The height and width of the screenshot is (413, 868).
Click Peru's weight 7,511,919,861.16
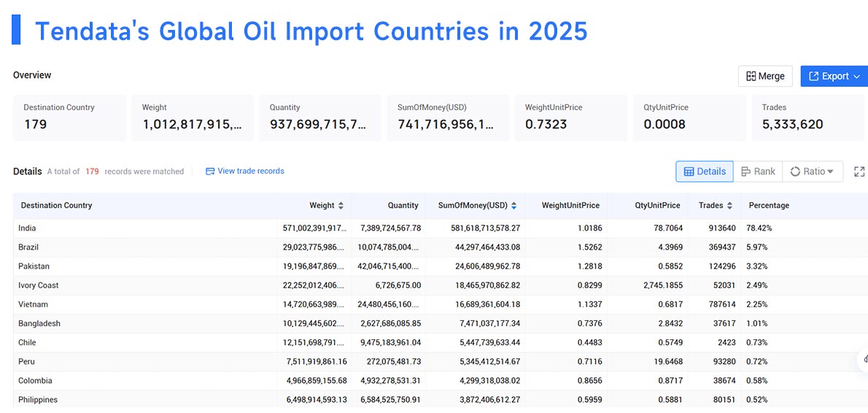[x=317, y=361]
